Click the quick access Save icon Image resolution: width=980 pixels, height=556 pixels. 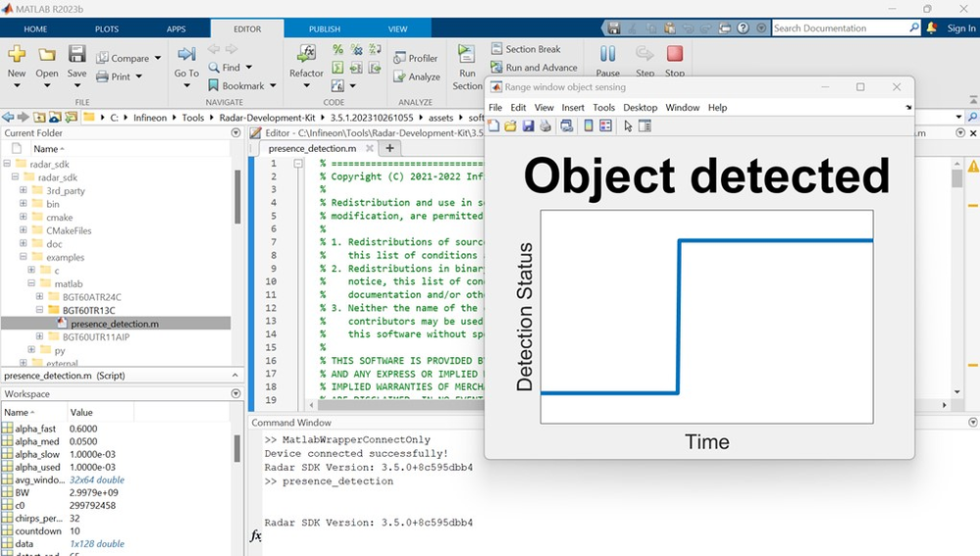point(614,28)
